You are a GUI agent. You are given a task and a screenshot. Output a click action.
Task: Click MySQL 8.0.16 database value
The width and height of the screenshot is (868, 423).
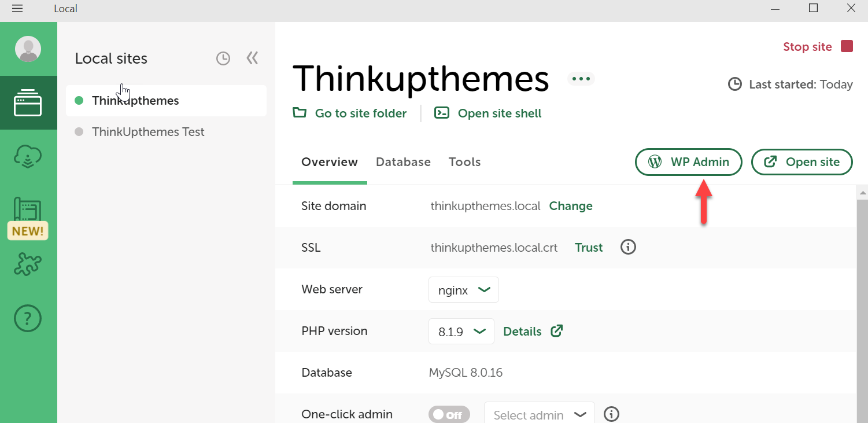(x=466, y=373)
